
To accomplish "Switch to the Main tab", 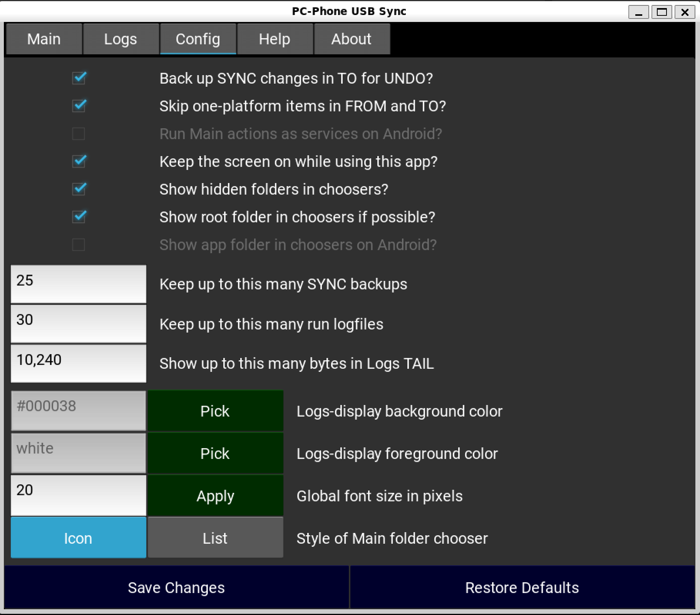I will tap(44, 39).
